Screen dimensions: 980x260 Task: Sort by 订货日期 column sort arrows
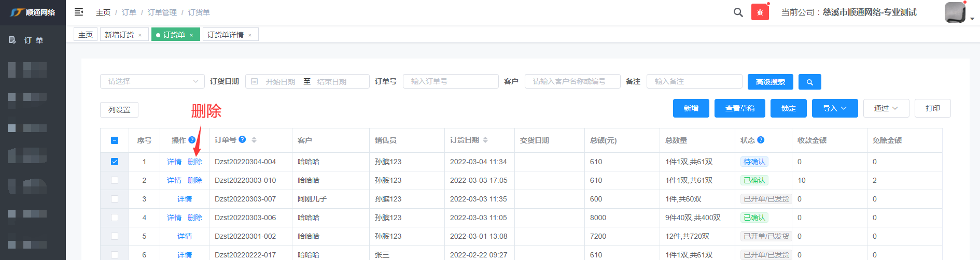[485, 140]
